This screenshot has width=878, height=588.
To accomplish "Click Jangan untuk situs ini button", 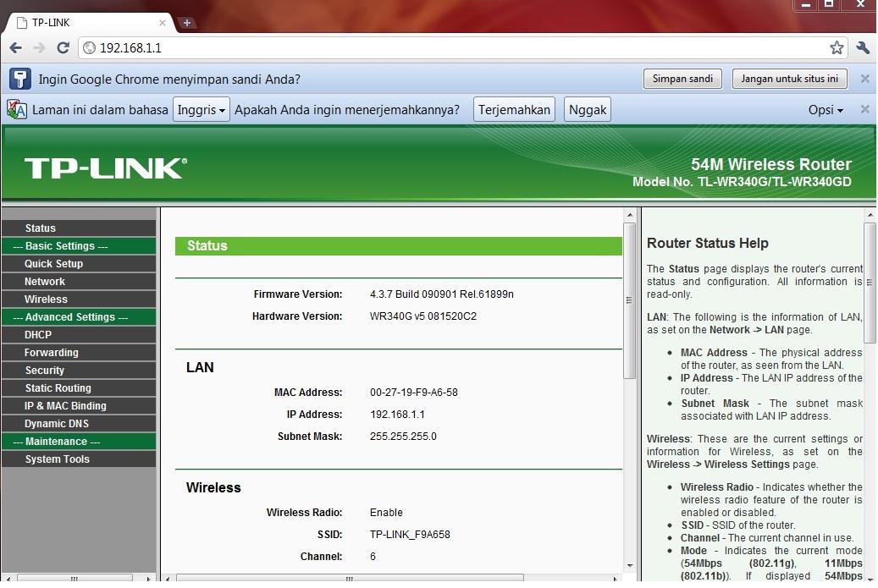I will (x=790, y=79).
